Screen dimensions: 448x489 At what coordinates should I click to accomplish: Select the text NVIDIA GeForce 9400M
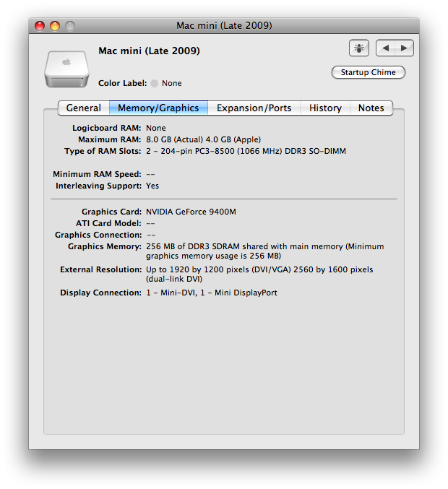191,212
